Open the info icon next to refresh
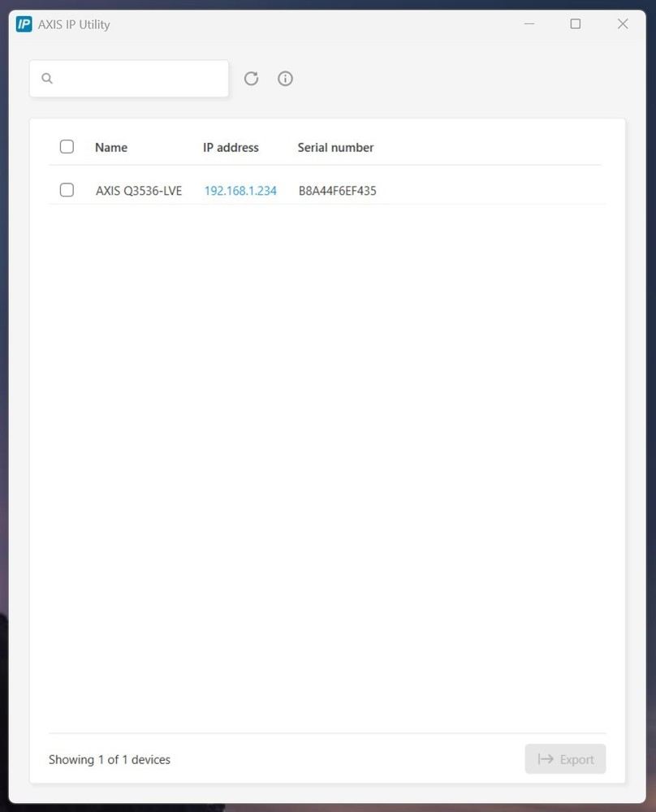The image size is (656, 812). point(285,79)
